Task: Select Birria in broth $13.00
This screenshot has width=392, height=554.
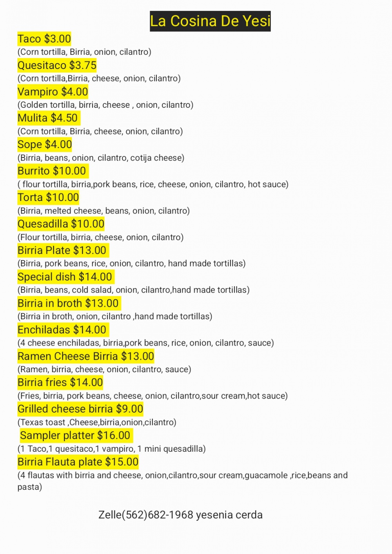Action: [x=68, y=303]
